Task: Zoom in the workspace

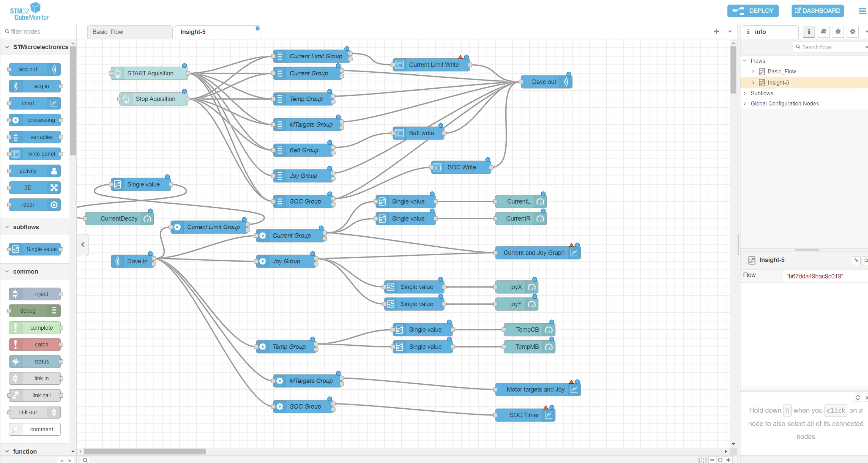Action: tap(728, 460)
